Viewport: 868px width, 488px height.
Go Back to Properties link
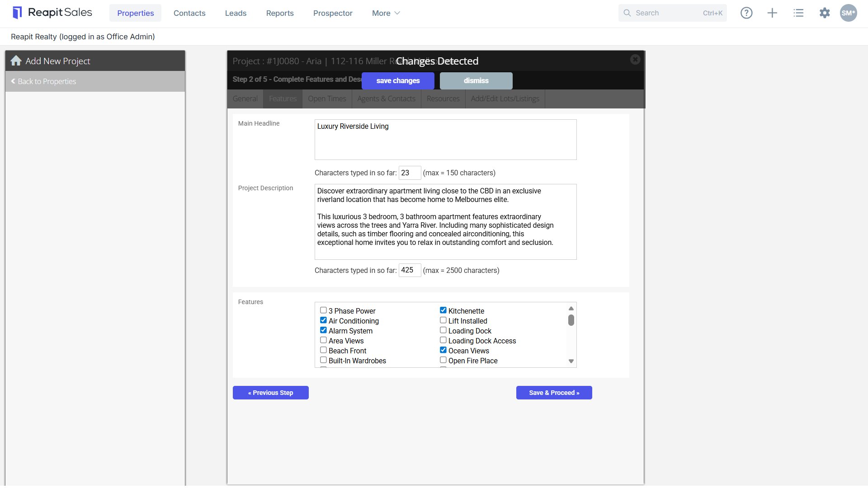(x=43, y=81)
